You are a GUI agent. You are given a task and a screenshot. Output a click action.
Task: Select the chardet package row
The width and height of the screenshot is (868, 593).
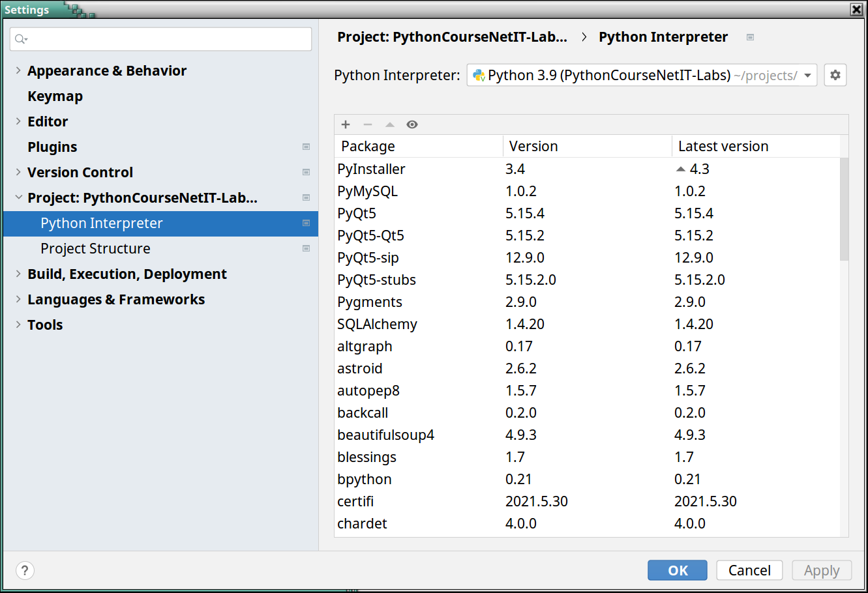pos(588,523)
